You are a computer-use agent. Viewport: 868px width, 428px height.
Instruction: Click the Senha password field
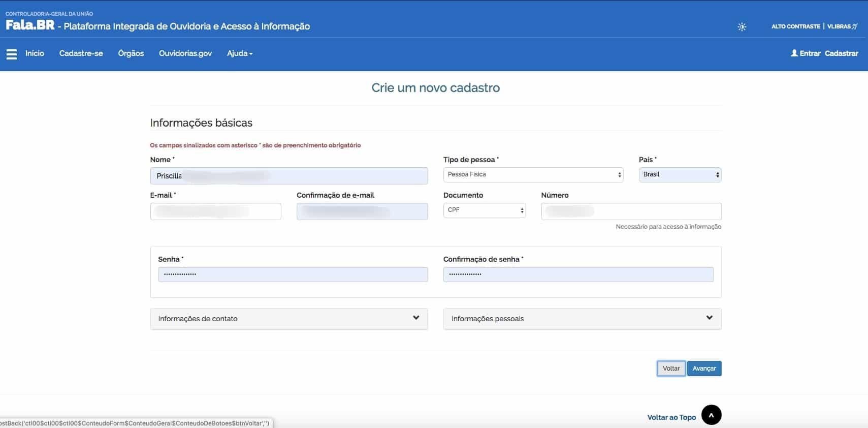tap(293, 274)
